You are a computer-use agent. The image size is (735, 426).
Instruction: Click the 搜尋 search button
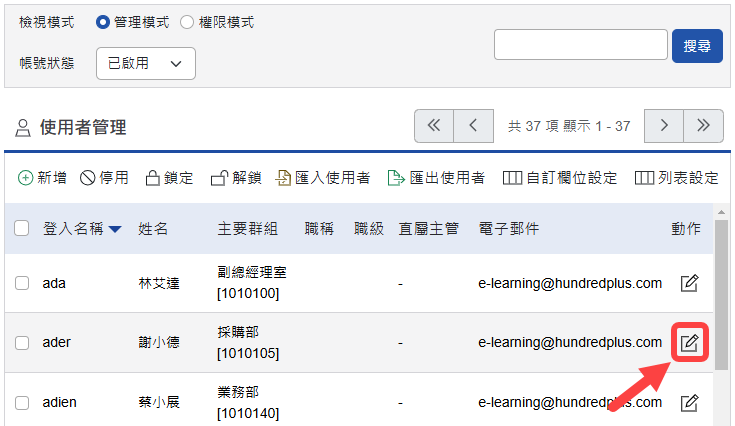697,45
